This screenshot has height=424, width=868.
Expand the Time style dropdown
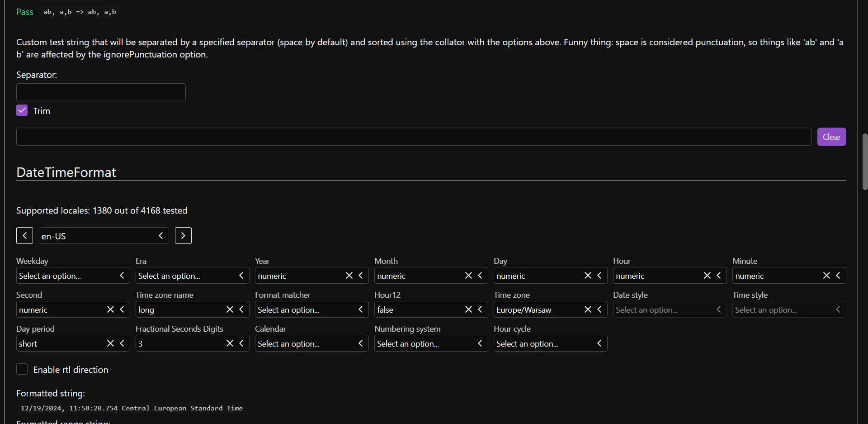[x=789, y=310]
